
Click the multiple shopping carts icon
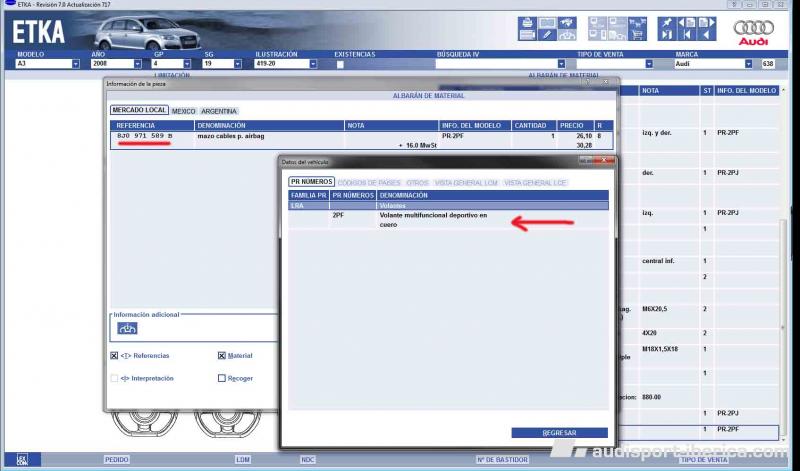pyautogui.click(x=637, y=23)
